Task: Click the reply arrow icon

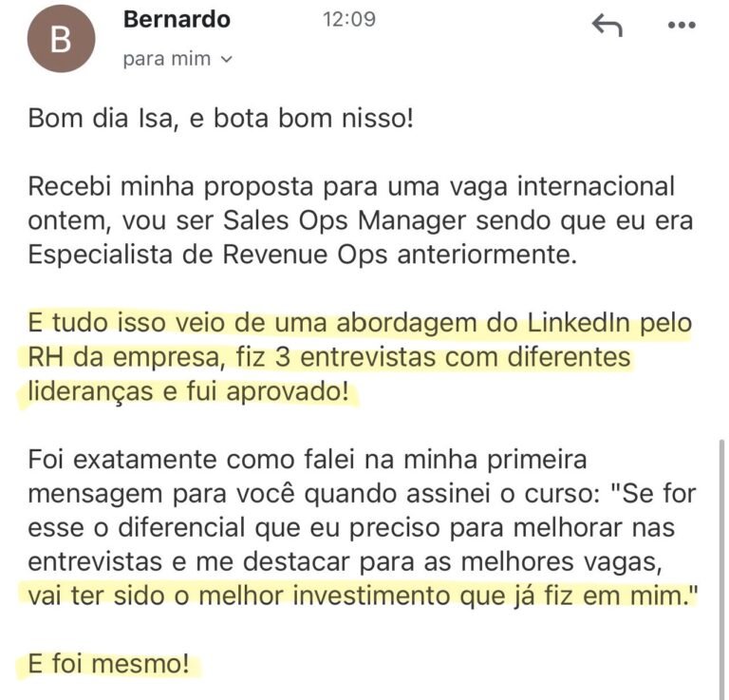Action: click(607, 25)
